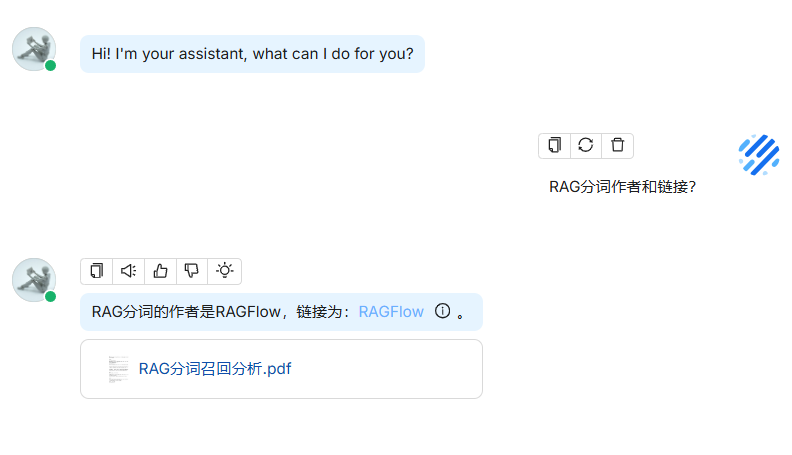This screenshot has height=455, width=792.
Task: Regenerate the answer with the circular arrows icon
Action: click(x=585, y=145)
